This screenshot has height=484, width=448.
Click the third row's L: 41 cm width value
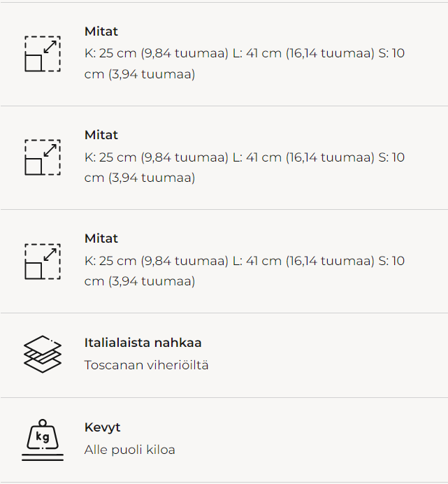pos(257,261)
